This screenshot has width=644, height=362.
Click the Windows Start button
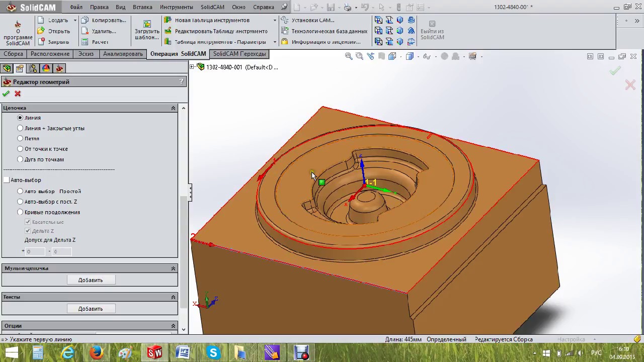12,353
